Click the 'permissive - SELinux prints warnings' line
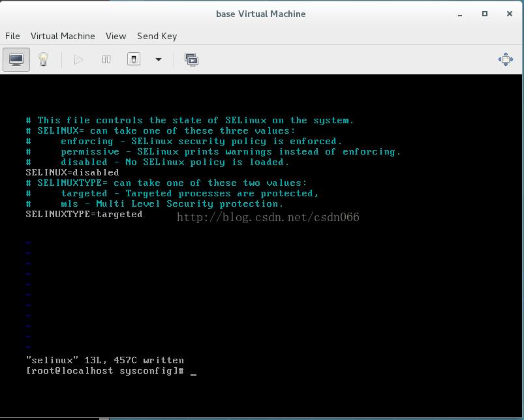 point(213,152)
